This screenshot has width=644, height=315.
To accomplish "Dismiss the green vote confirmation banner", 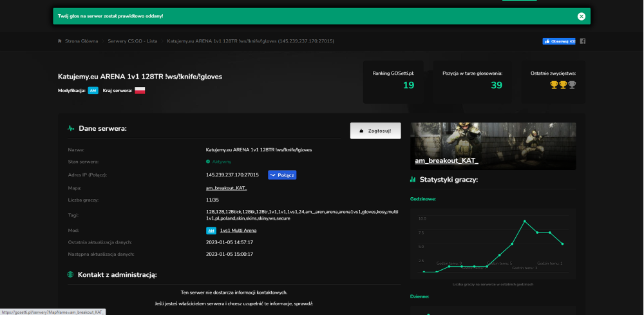I will [581, 17].
